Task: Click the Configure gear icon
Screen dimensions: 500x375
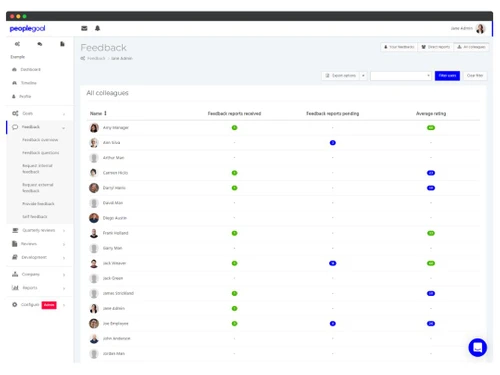Action: click(x=15, y=304)
